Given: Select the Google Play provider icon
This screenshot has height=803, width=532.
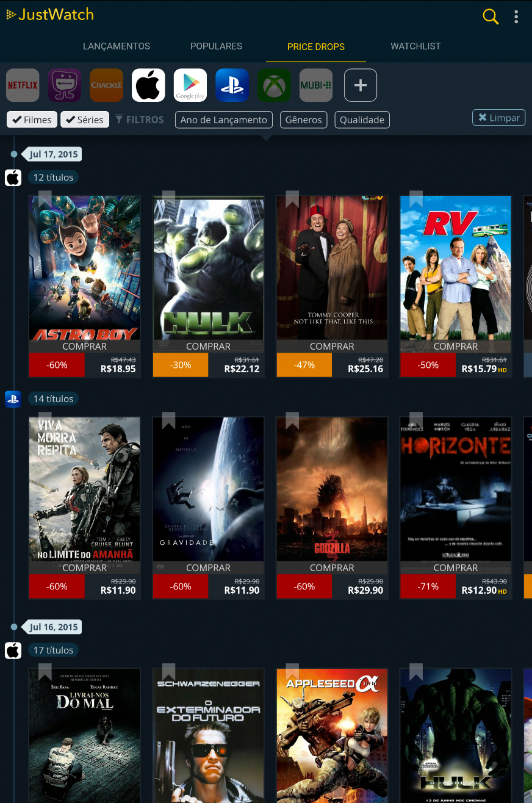Looking at the screenshot, I should 190,85.
